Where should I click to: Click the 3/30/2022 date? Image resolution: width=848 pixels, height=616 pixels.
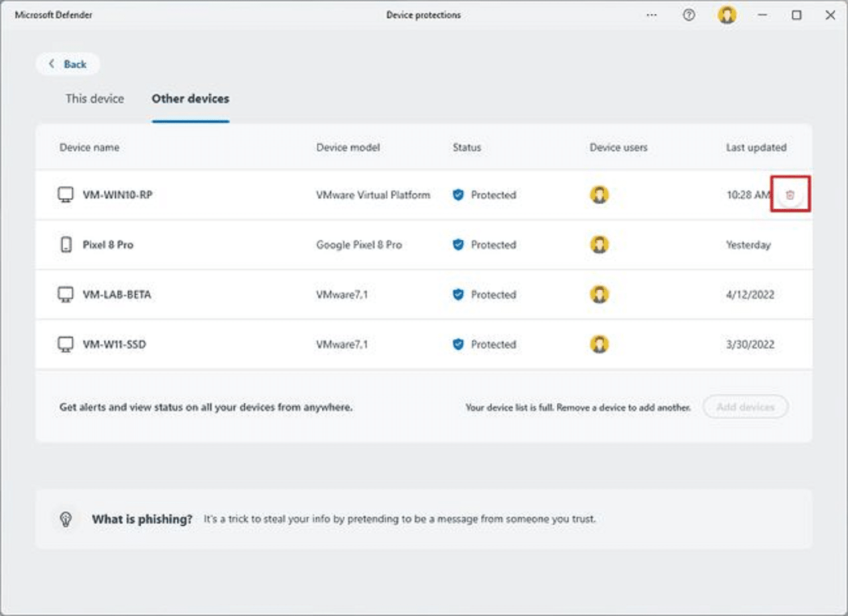pyautogui.click(x=750, y=345)
